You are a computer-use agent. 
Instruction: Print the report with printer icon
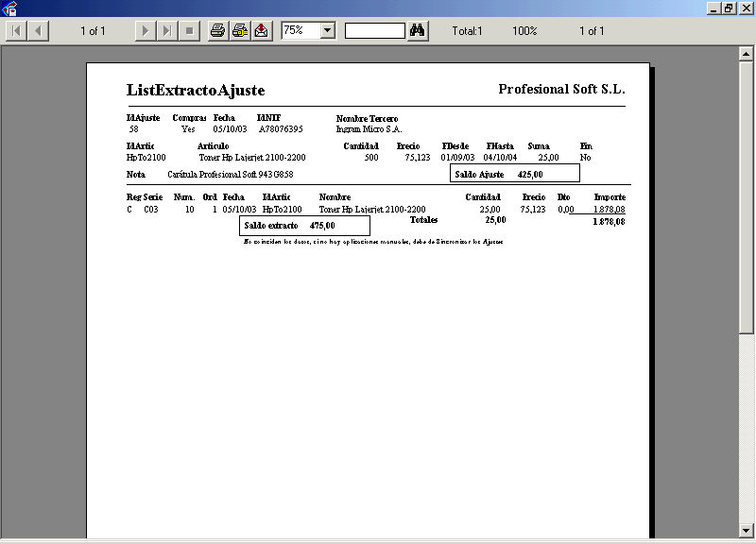(x=217, y=31)
